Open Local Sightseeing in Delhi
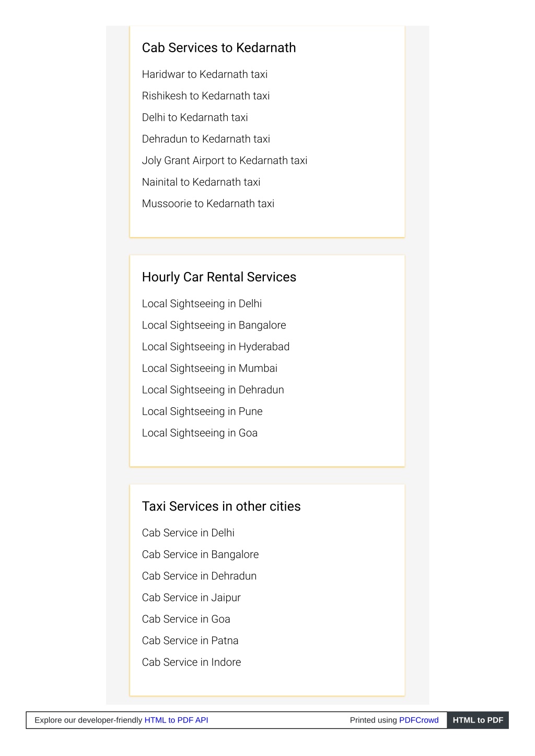535x756 pixels. (x=202, y=304)
